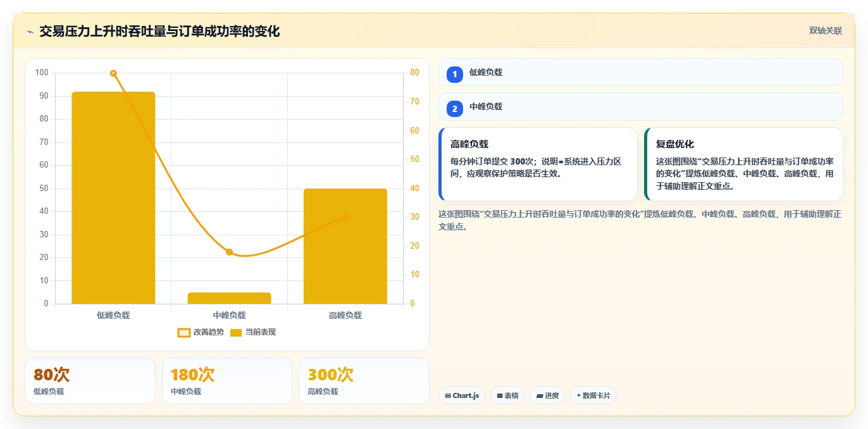Click the 中峰负载 bar in chart

tap(229, 298)
